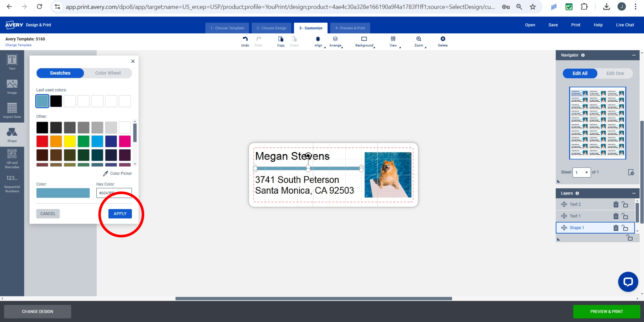Click the Copy icon in the toolbar
The height and width of the screenshot is (322, 644).
(281, 41)
